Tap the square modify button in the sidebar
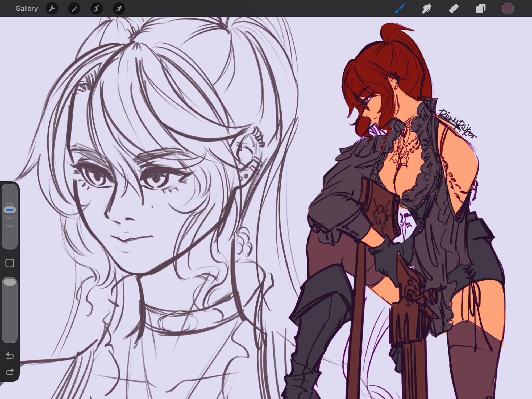 tap(10, 263)
